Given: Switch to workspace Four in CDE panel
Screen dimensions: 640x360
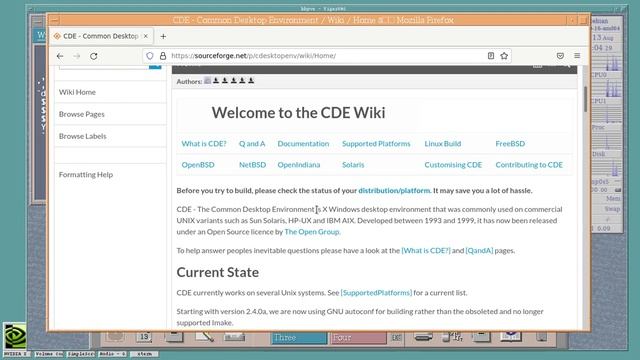Looking at the screenshot, I should click(358, 338).
